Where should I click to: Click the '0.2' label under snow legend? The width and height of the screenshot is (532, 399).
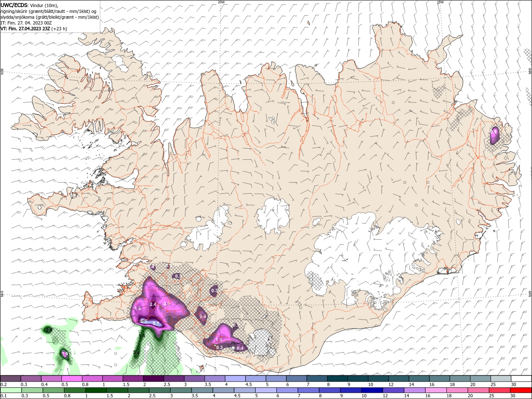3,384
